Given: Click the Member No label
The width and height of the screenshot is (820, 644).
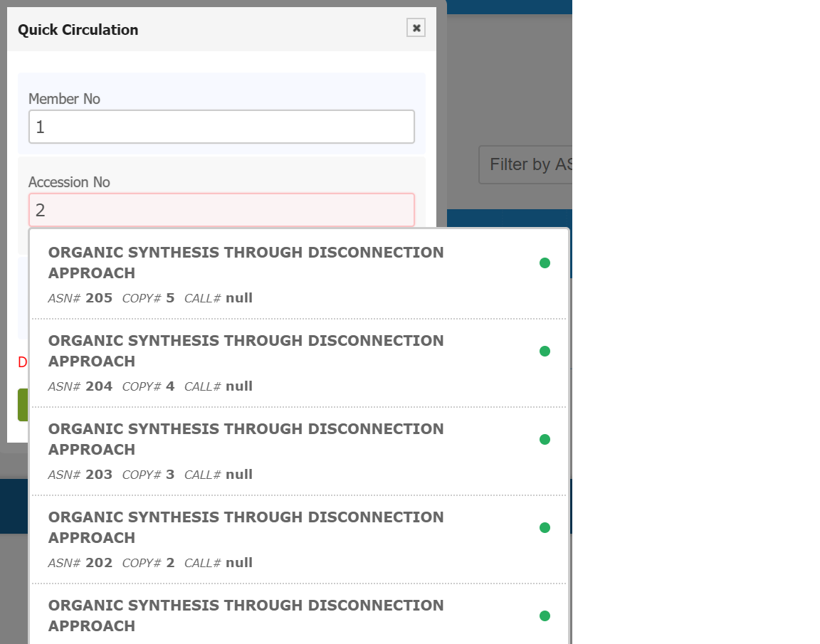Looking at the screenshot, I should 64,99.
